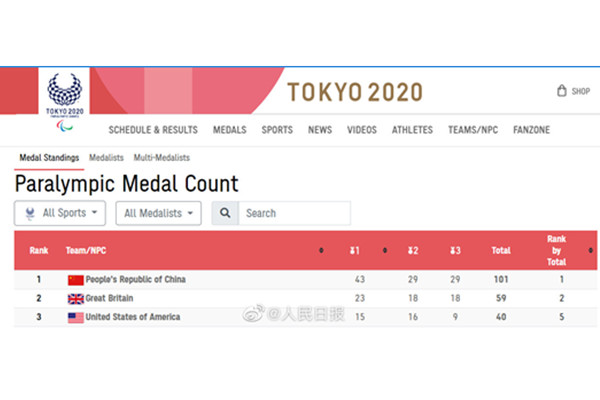Click the China flag icon
The width and height of the screenshot is (600, 400).
pos(76,280)
